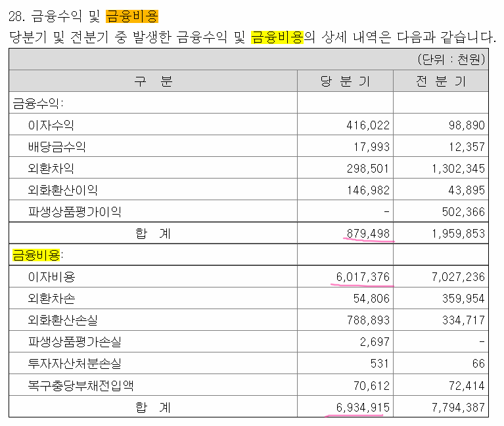
Task: Click the 외환차익 row label
Action: [51, 168]
